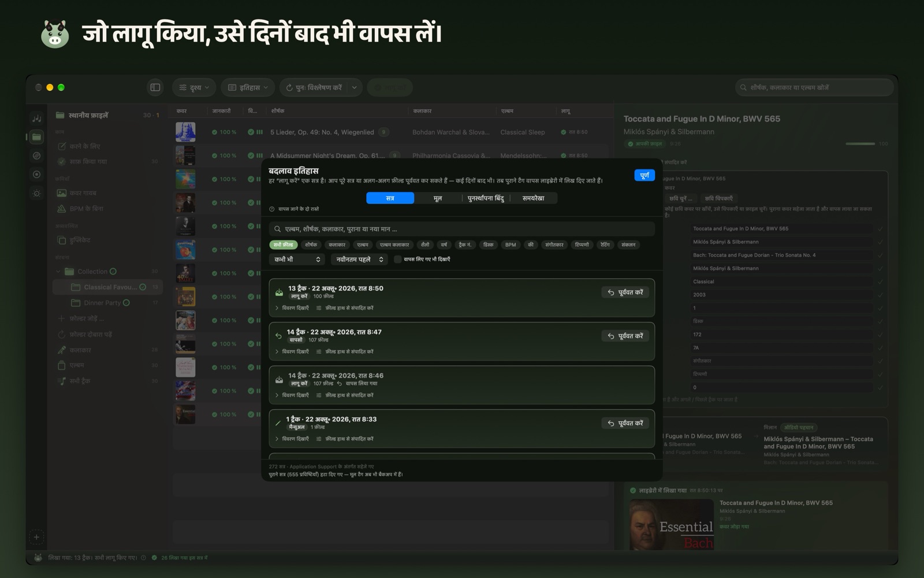Toggle the 'रेटिंग' field filter chip
The width and height of the screenshot is (924, 578).
pyautogui.click(x=605, y=245)
